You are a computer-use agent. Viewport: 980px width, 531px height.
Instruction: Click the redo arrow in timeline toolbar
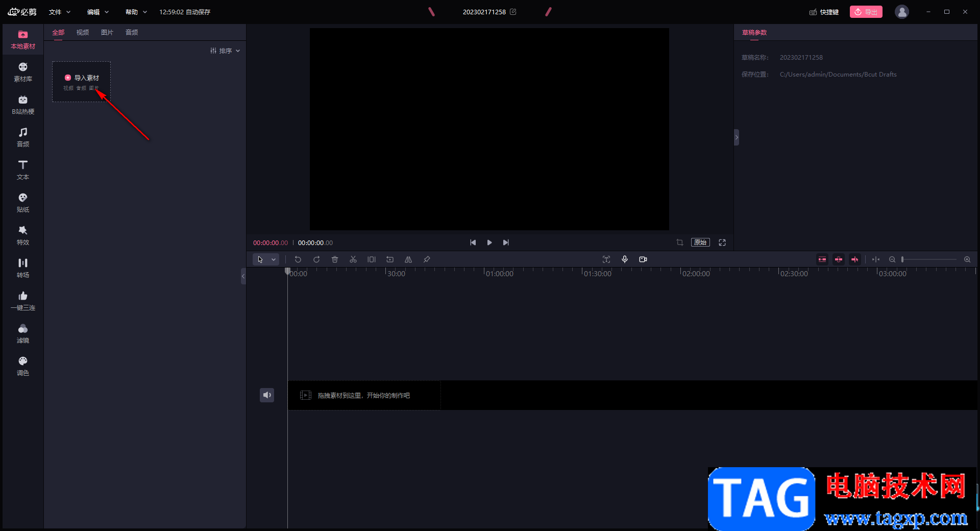(316, 259)
